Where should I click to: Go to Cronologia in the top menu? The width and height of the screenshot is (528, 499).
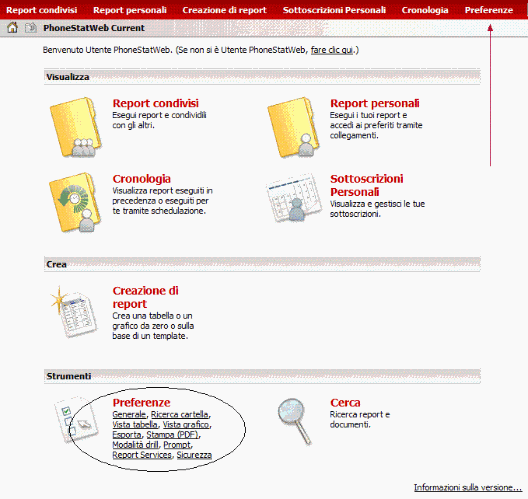click(425, 10)
